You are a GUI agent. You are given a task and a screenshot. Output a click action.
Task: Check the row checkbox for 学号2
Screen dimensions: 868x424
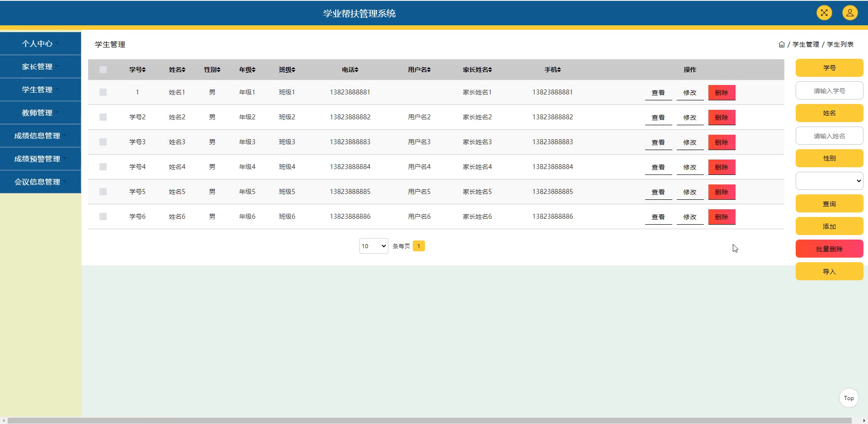103,117
